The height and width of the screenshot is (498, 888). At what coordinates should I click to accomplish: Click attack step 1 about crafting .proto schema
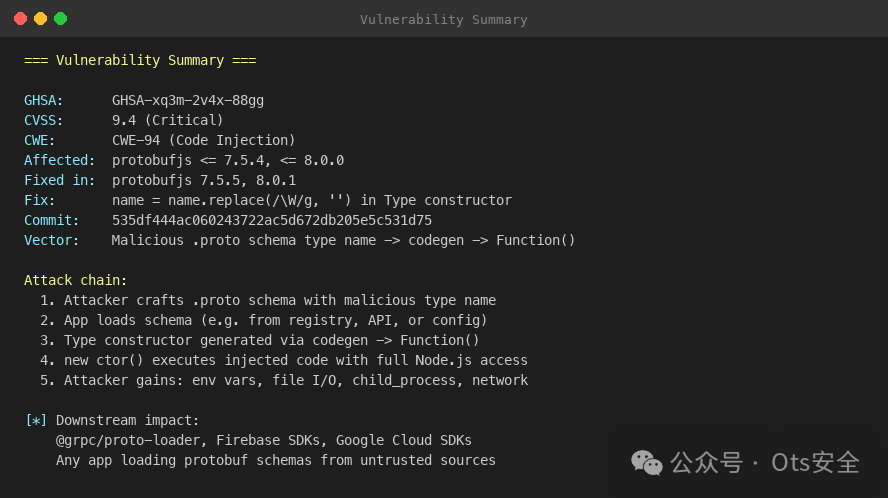coord(268,300)
